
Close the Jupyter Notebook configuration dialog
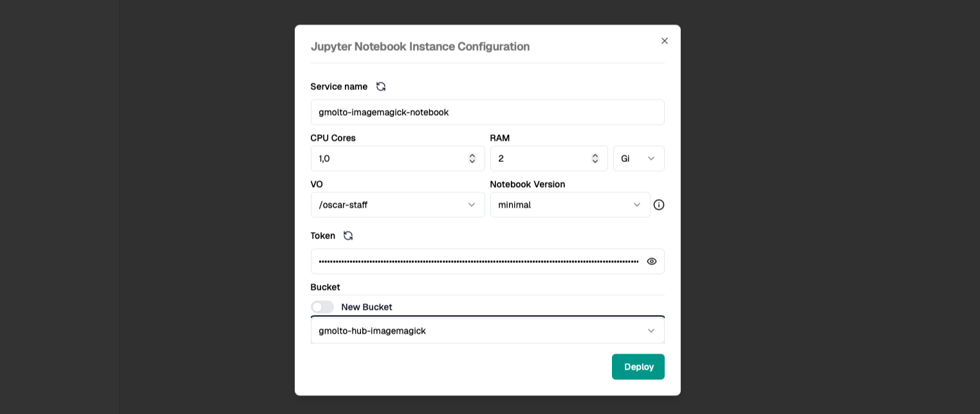(x=665, y=41)
